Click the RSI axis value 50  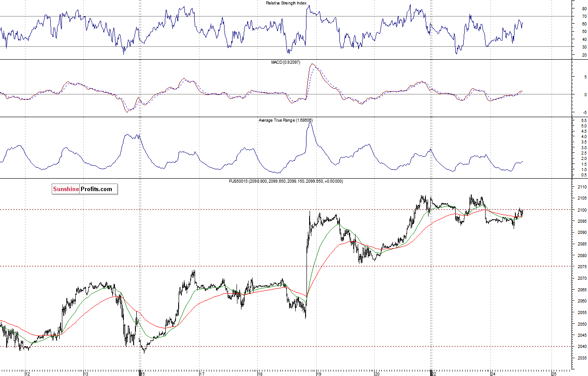584,32
